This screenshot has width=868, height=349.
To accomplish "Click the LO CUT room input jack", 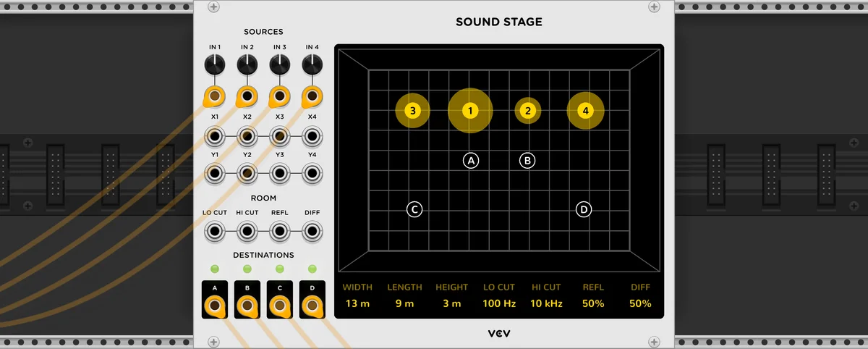I will coord(215,232).
